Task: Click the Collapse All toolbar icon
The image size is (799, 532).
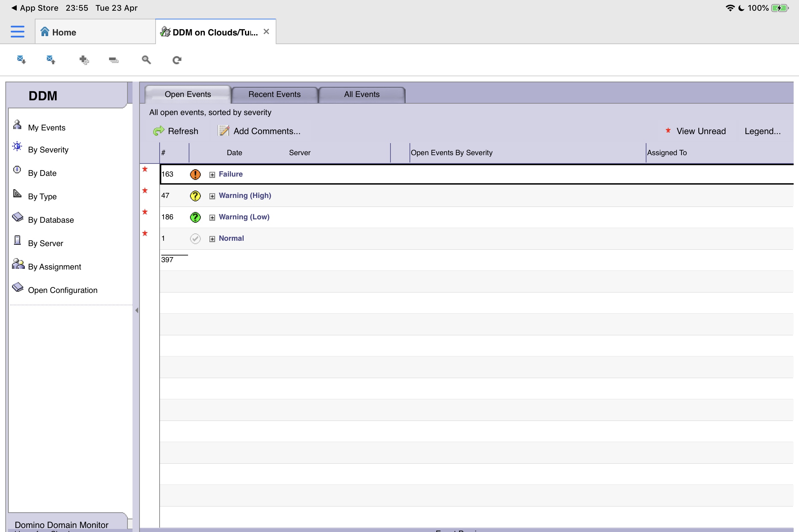Action: [x=113, y=60]
